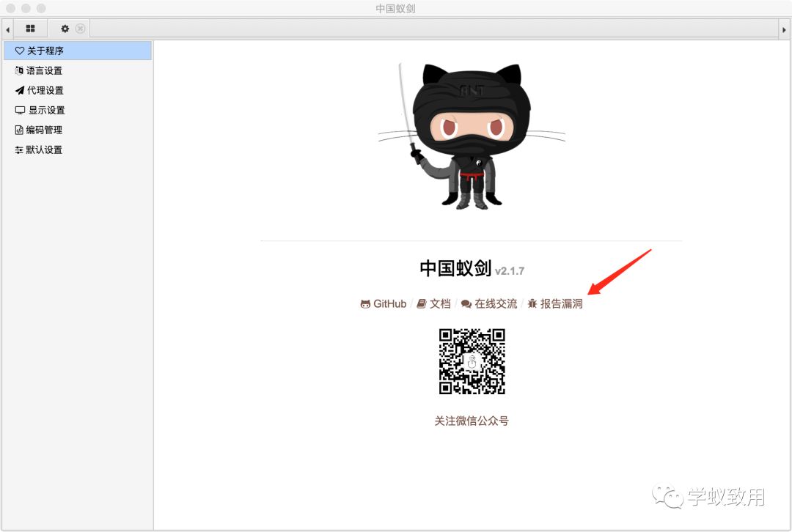This screenshot has height=532, width=792.
Task: Open the home grid tab icon
Action: tap(30, 29)
